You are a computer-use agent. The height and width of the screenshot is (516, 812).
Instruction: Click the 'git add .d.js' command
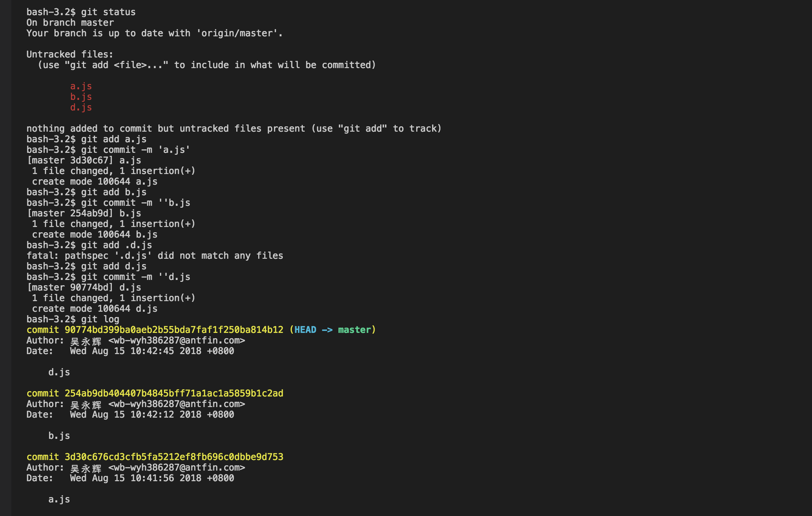point(116,245)
